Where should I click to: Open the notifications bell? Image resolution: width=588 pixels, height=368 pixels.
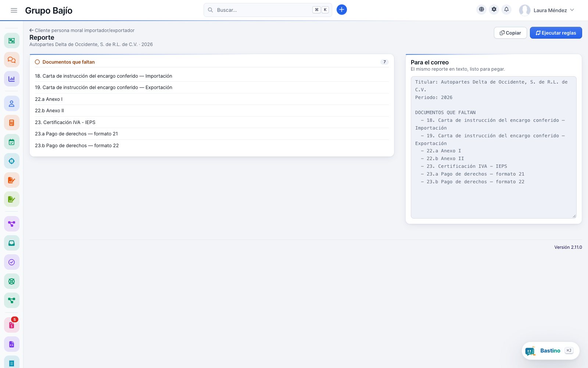506,10
